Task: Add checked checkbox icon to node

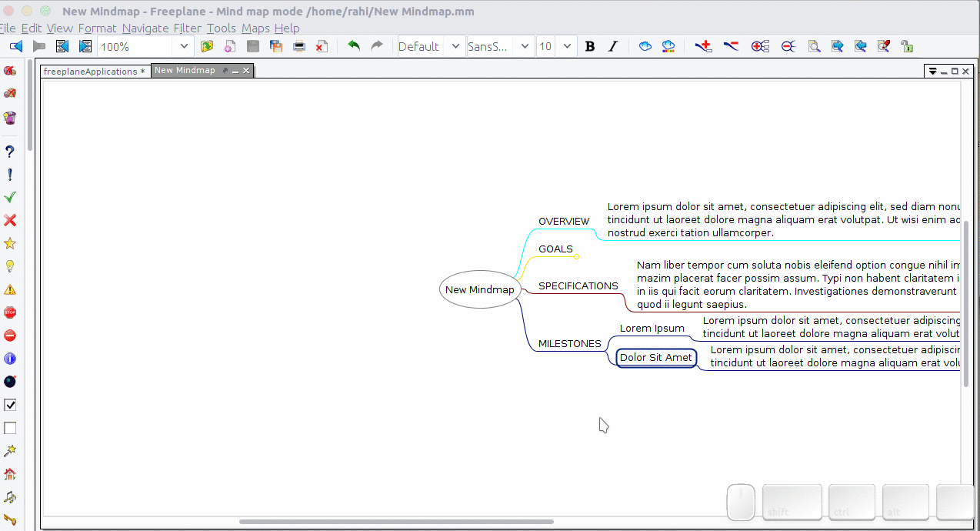Action: coord(10,405)
